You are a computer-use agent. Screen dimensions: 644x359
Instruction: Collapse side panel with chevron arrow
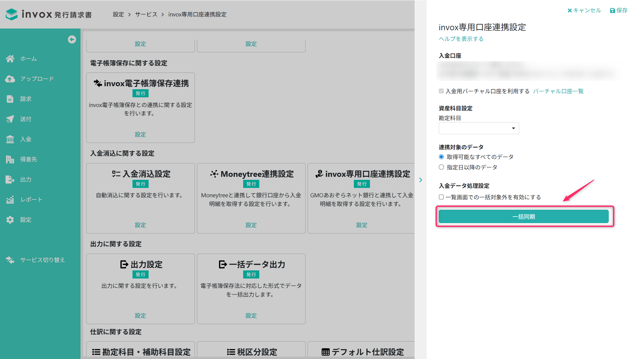[x=421, y=180]
